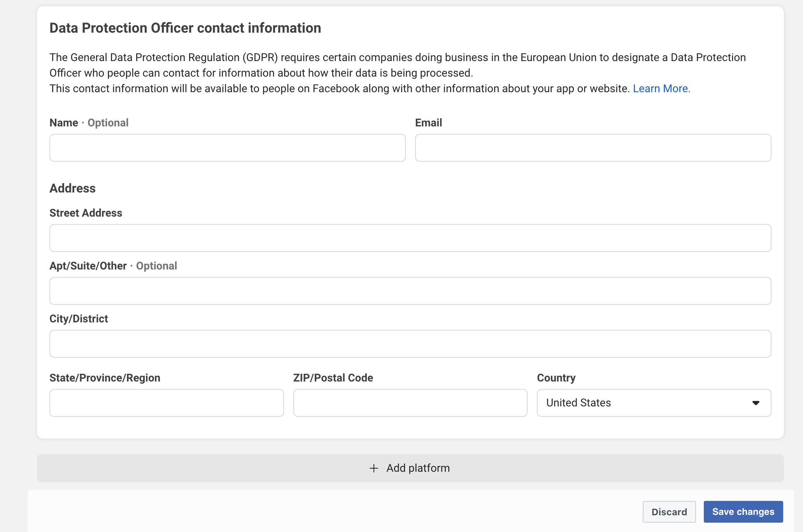Focus the State/Province/Region field
803x532 pixels.
[x=167, y=403]
